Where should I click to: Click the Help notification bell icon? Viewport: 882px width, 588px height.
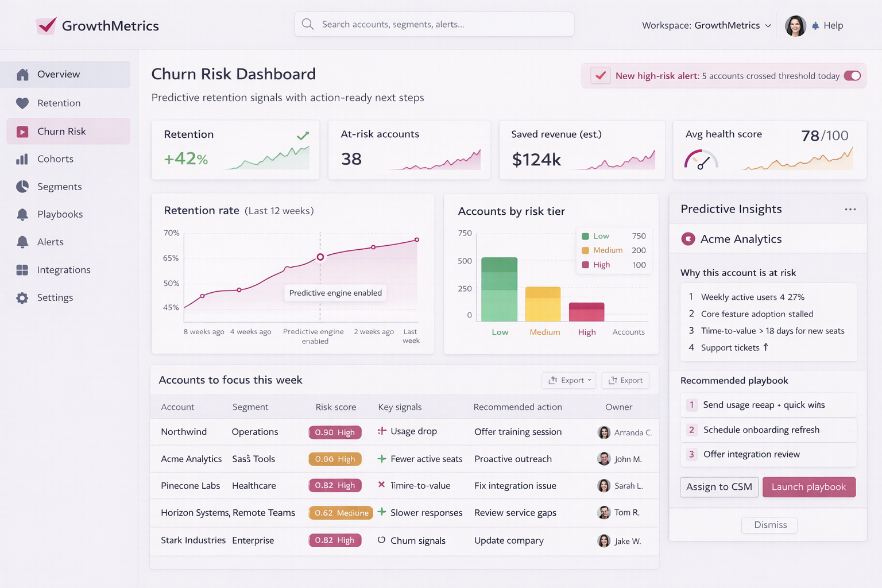pyautogui.click(x=816, y=25)
